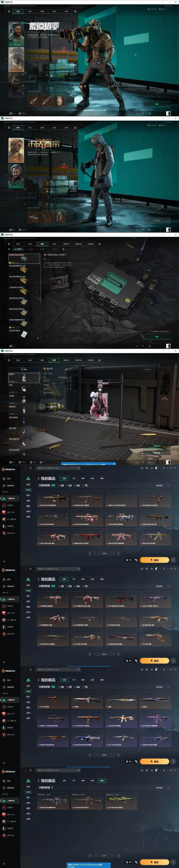179x868 pixels.
Task: Expand the 社区 menu on page 1/16
Action: tap(29, 511)
